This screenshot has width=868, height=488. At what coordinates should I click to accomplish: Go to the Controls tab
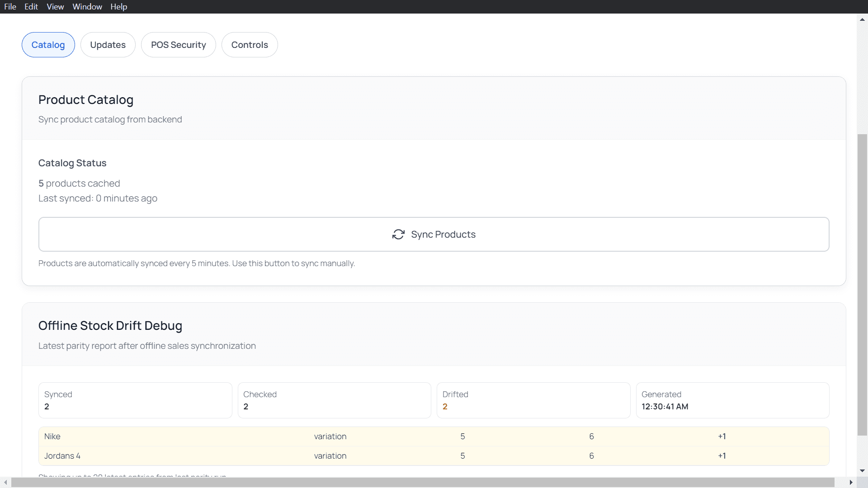(250, 45)
